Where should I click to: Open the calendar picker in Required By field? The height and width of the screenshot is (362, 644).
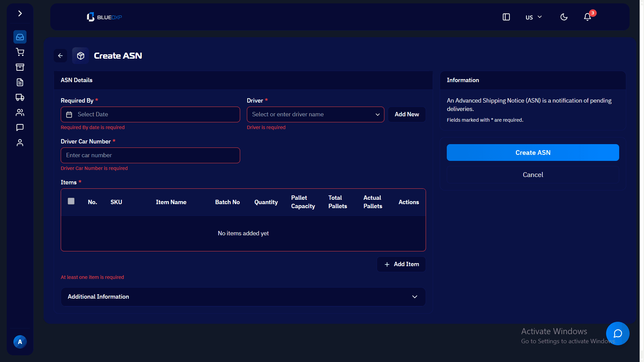coord(69,114)
